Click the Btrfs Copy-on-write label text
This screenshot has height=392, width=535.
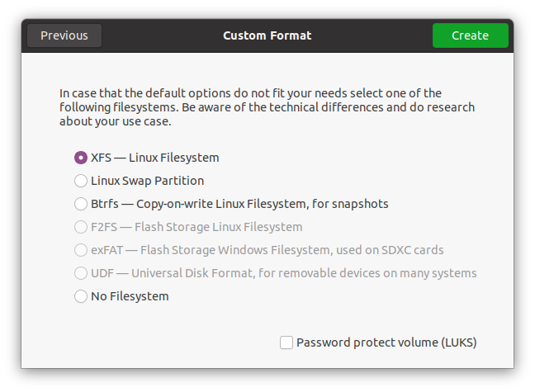click(x=239, y=204)
